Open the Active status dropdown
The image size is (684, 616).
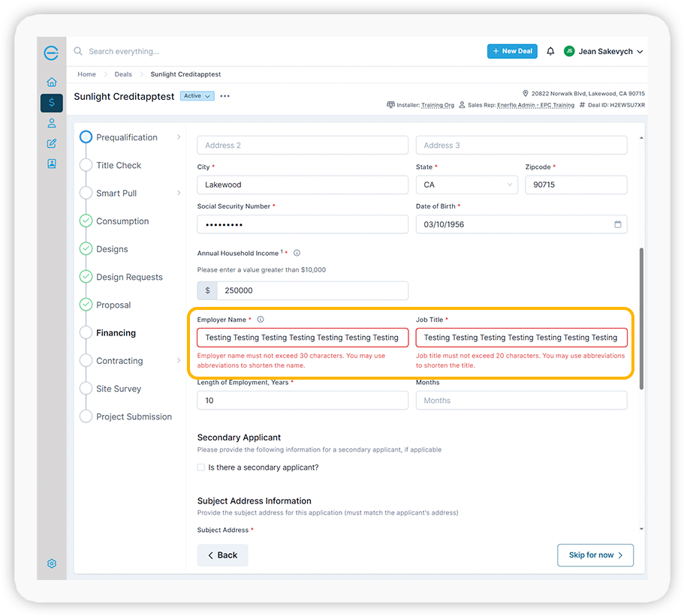pyautogui.click(x=197, y=96)
